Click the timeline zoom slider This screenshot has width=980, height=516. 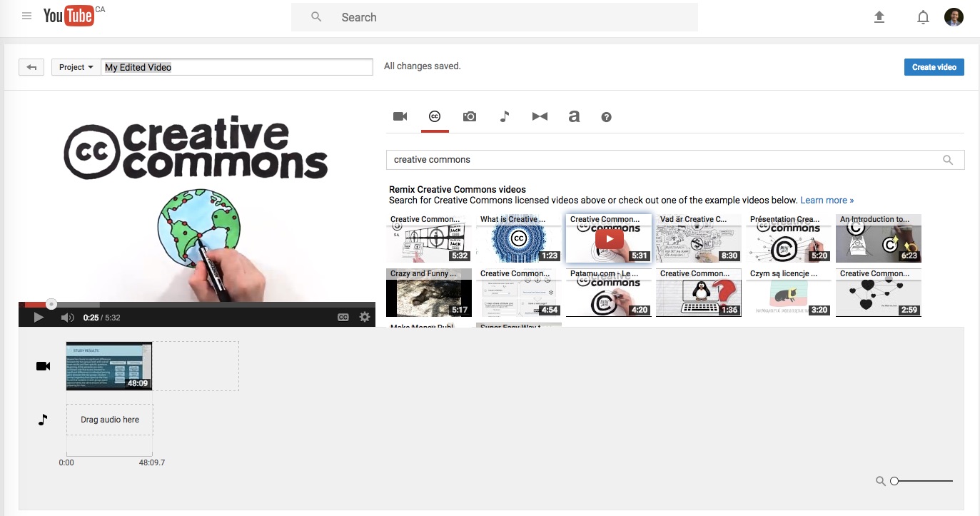pyautogui.click(x=922, y=481)
